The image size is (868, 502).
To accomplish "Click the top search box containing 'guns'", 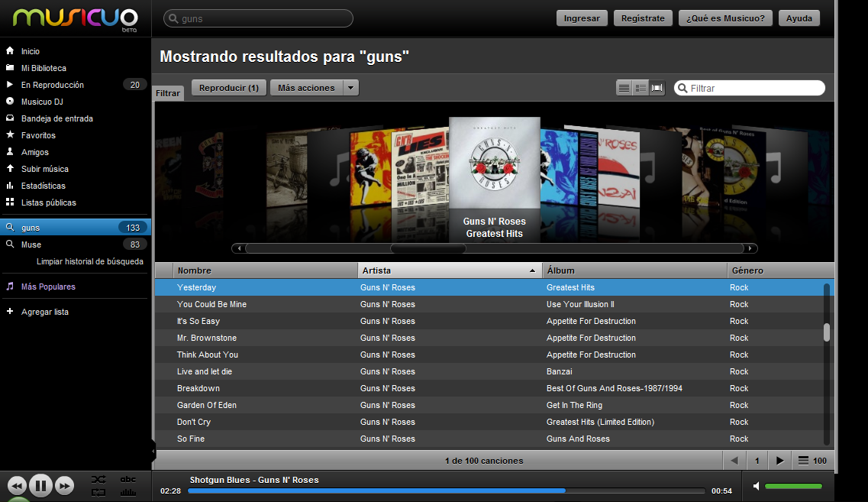I will click(258, 18).
